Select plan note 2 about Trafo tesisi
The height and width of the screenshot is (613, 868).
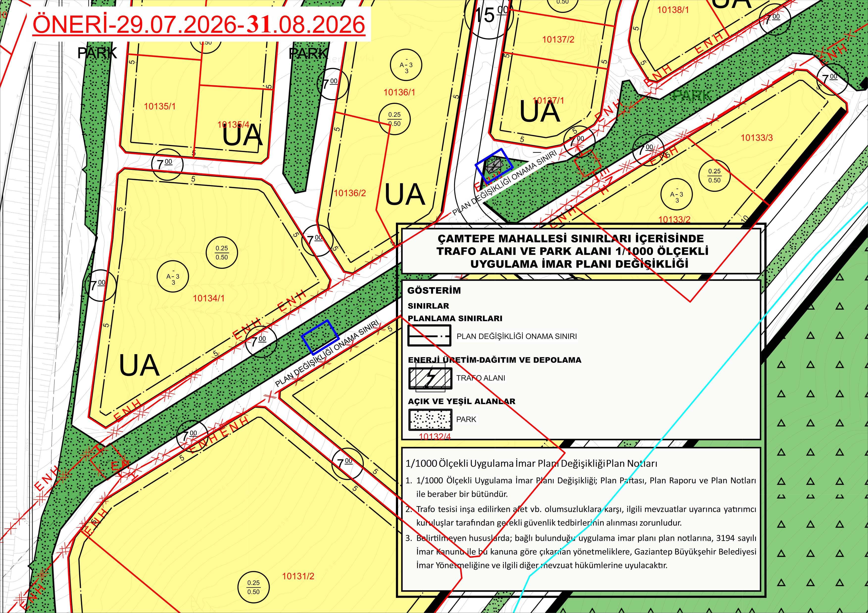click(x=581, y=516)
